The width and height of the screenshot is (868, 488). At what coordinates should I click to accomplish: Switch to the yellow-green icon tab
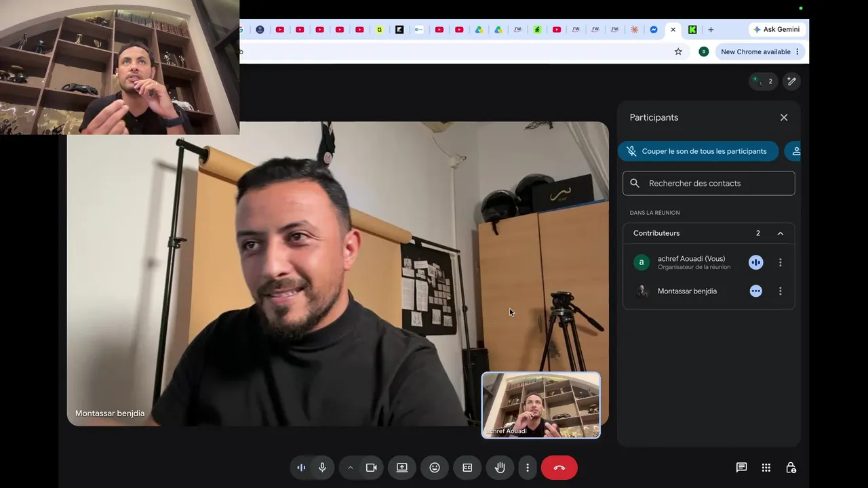click(x=380, y=30)
